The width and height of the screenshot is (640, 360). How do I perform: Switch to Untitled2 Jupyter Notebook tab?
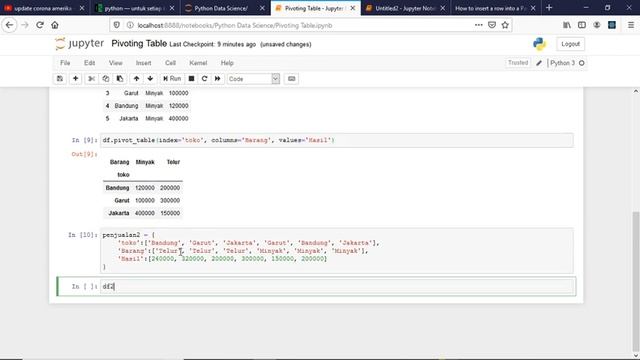click(405, 8)
